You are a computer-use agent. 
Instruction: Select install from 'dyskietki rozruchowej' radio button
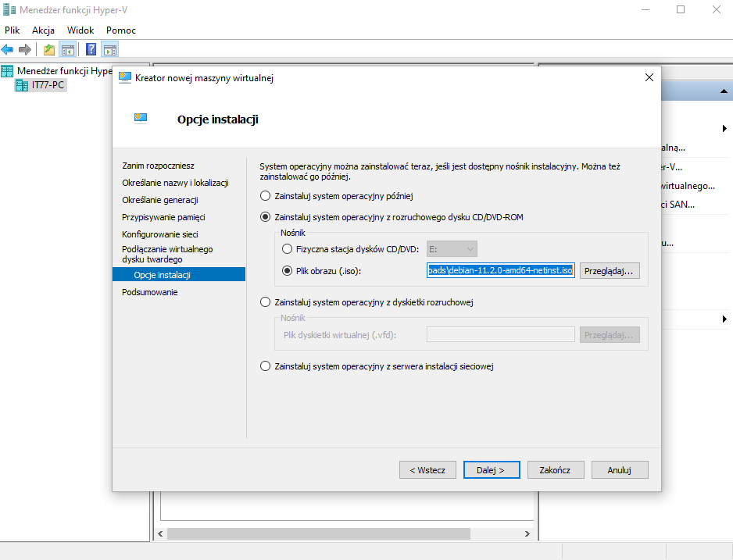tap(266, 302)
